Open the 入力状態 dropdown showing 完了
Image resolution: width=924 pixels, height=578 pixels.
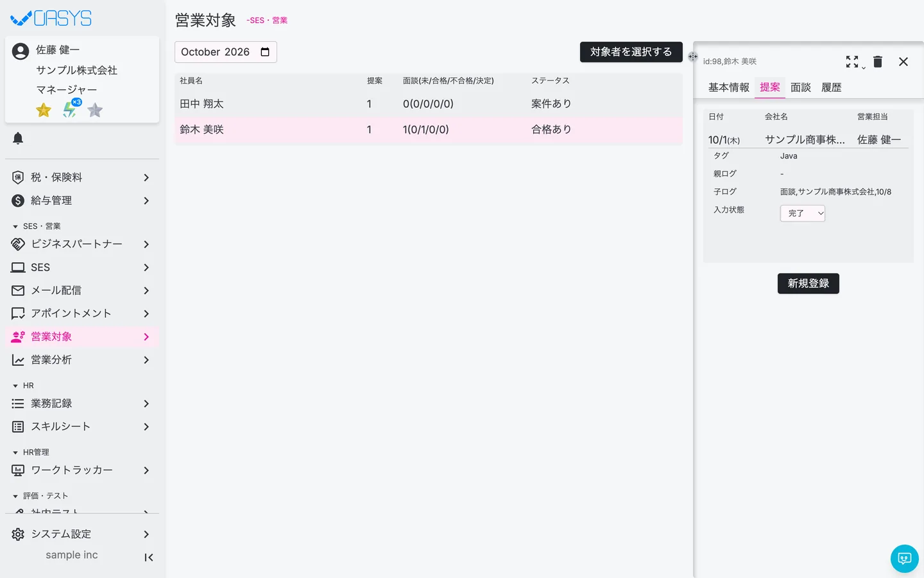click(x=803, y=213)
